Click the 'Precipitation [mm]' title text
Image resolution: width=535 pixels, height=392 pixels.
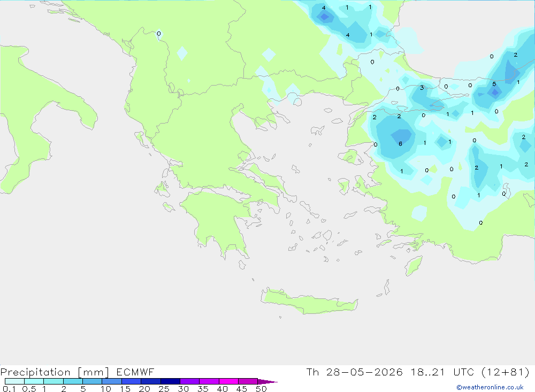click(55, 372)
